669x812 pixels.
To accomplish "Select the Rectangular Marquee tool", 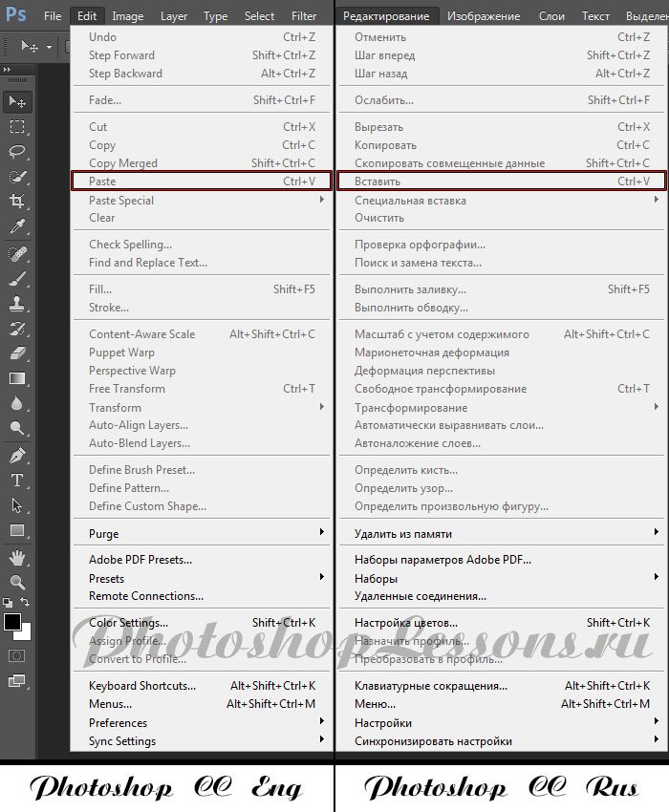I will click(17, 127).
